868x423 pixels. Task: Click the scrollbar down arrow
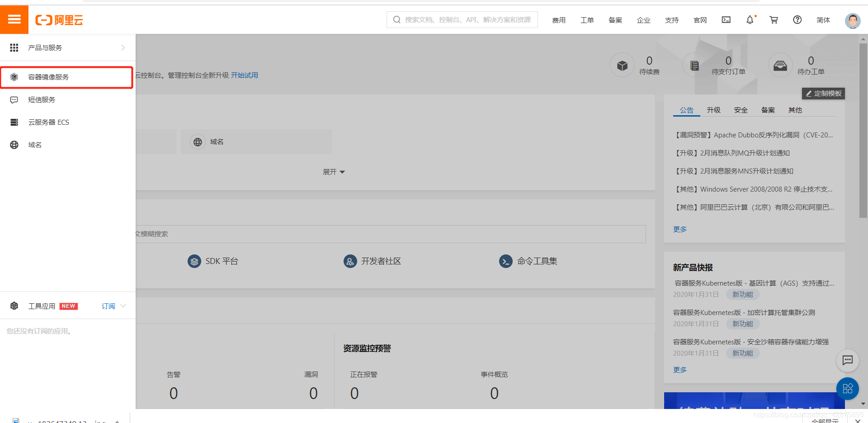[863, 404]
